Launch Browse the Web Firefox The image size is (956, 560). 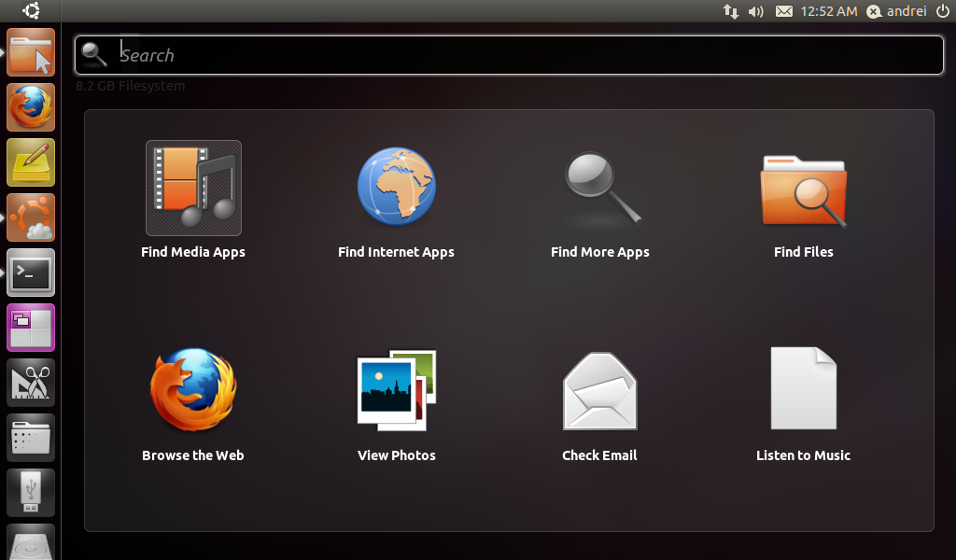coord(193,389)
